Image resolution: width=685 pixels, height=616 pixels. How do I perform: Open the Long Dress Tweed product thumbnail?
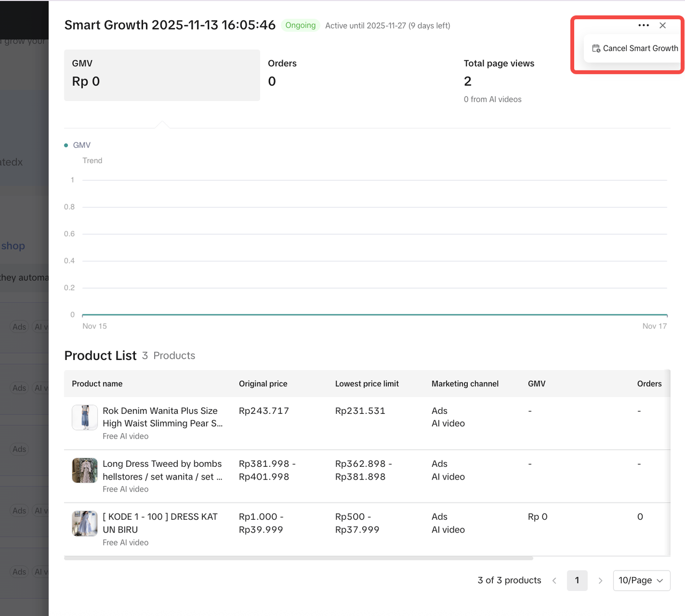pyautogui.click(x=85, y=471)
